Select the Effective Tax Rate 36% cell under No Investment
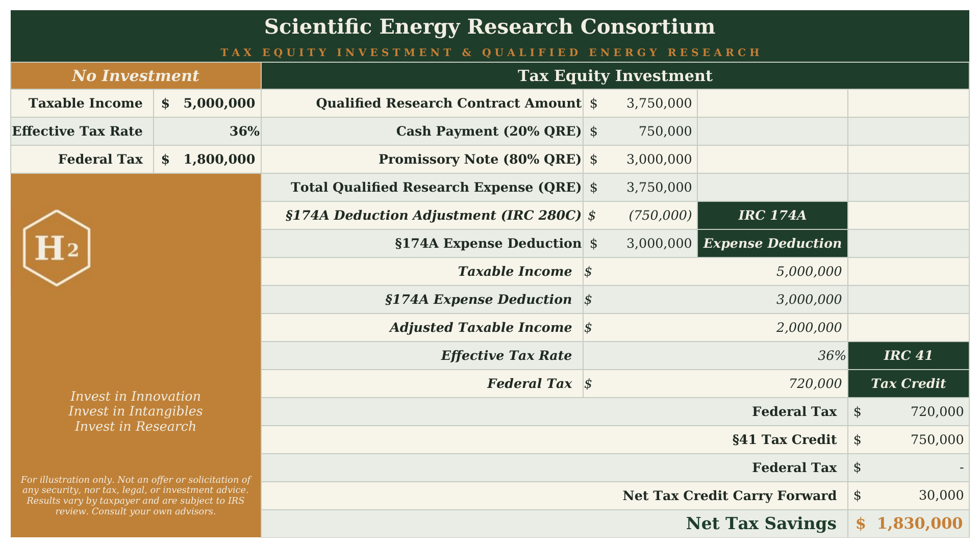The height and width of the screenshot is (548, 980). [x=207, y=132]
